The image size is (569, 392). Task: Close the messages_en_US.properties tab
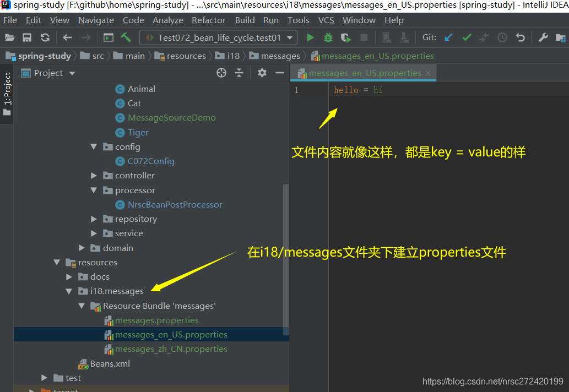click(x=428, y=73)
